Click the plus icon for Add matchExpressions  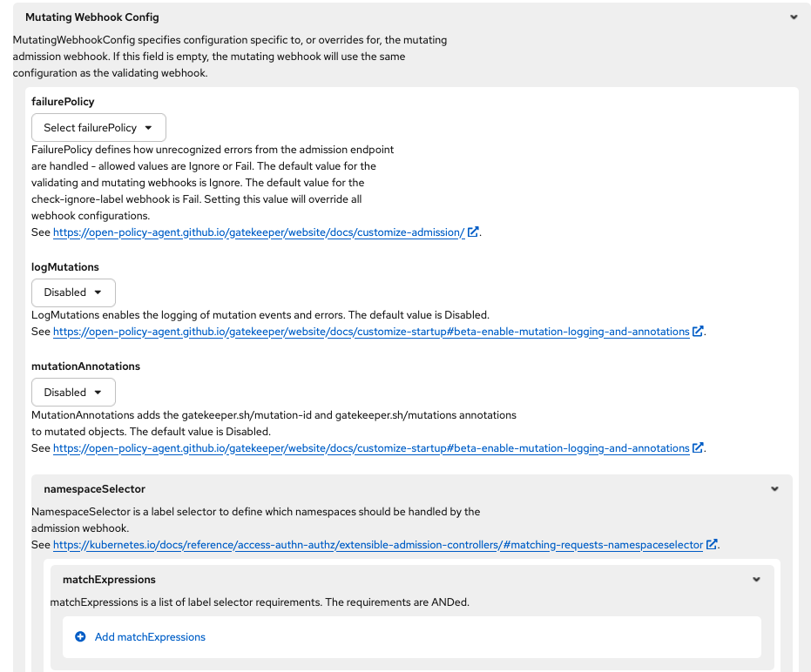[80, 637]
